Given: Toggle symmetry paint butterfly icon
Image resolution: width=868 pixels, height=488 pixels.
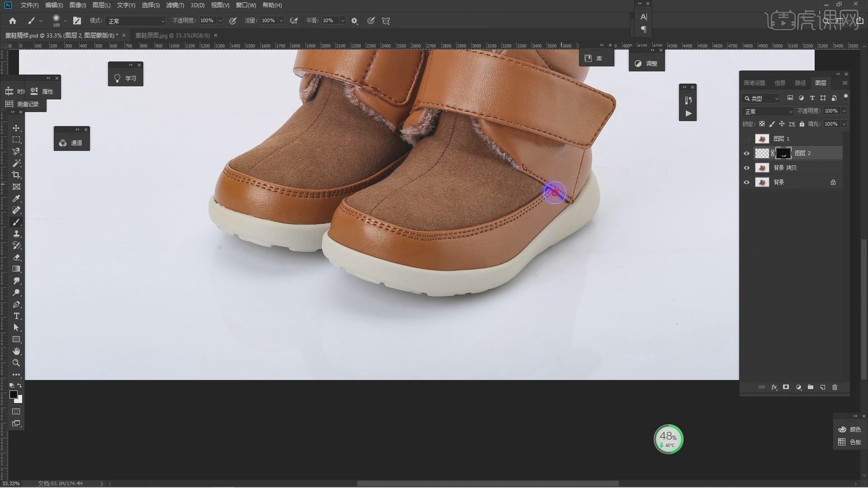Looking at the screenshot, I should click(386, 21).
